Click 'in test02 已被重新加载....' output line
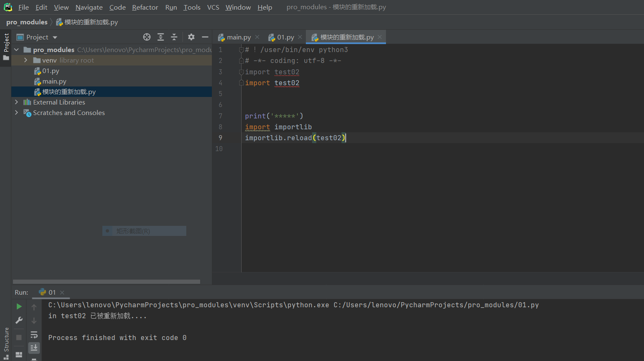The width and height of the screenshot is (644, 361). pos(98,316)
